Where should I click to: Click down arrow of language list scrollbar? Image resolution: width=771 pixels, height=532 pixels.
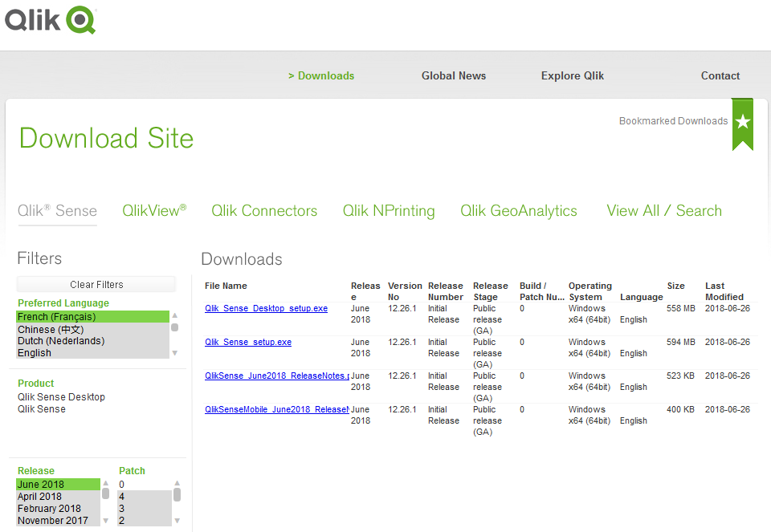pyautogui.click(x=174, y=353)
